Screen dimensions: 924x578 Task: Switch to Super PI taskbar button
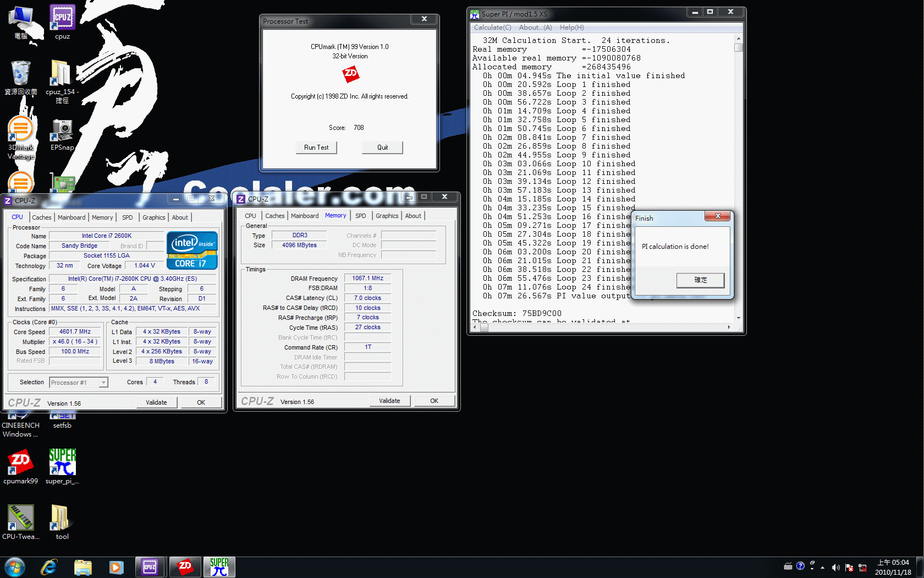click(219, 567)
